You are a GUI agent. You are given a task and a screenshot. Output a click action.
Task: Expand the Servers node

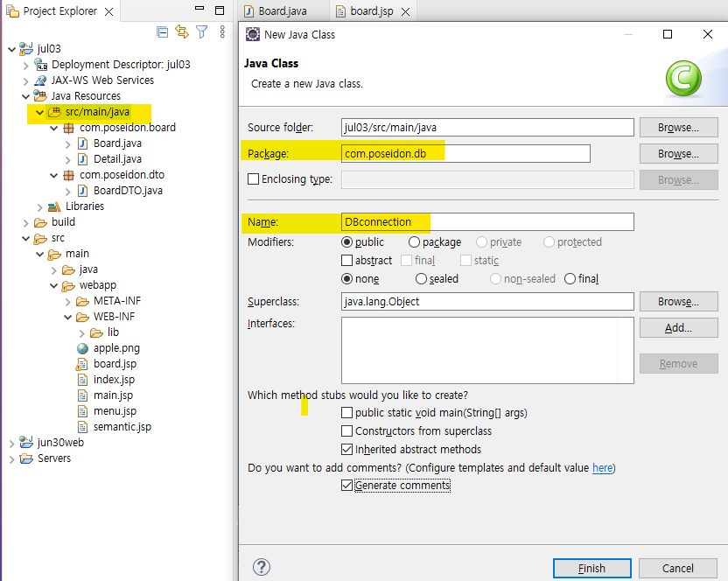(x=12, y=459)
